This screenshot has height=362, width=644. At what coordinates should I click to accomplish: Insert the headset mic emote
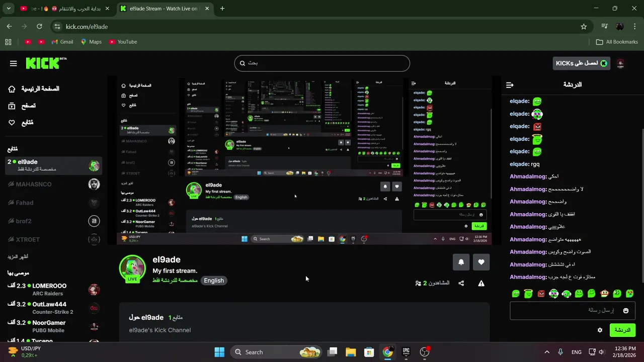click(567, 294)
